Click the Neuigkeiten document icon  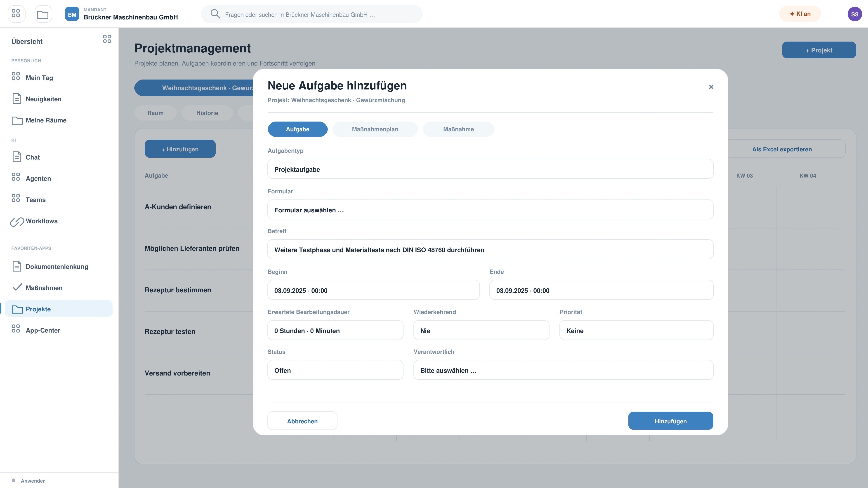[17, 98]
